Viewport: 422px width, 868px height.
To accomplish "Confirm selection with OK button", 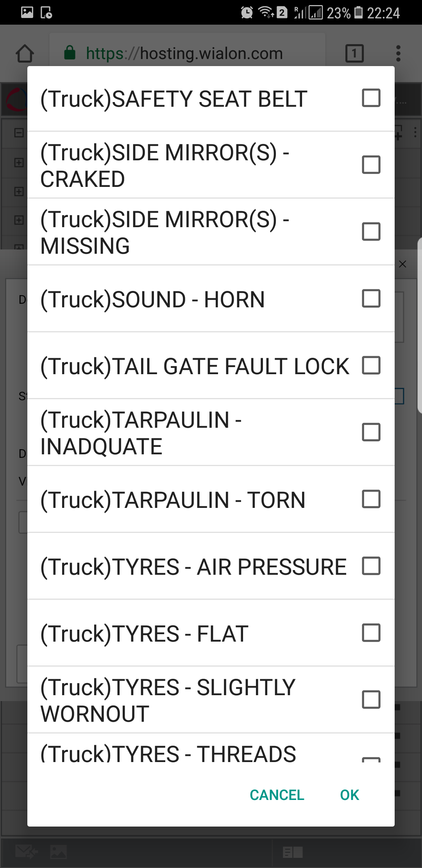I will pyautogui.click(x=349, y=795).
